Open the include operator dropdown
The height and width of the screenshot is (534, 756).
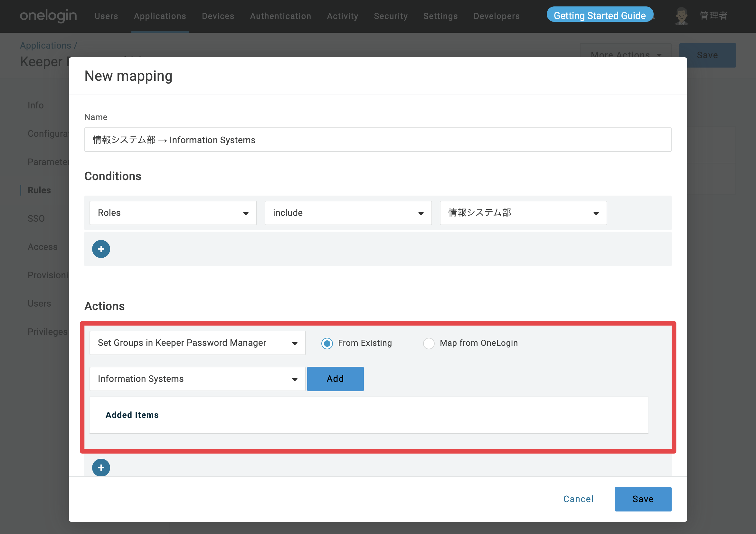pyautogui.click(x=348, y=213)
